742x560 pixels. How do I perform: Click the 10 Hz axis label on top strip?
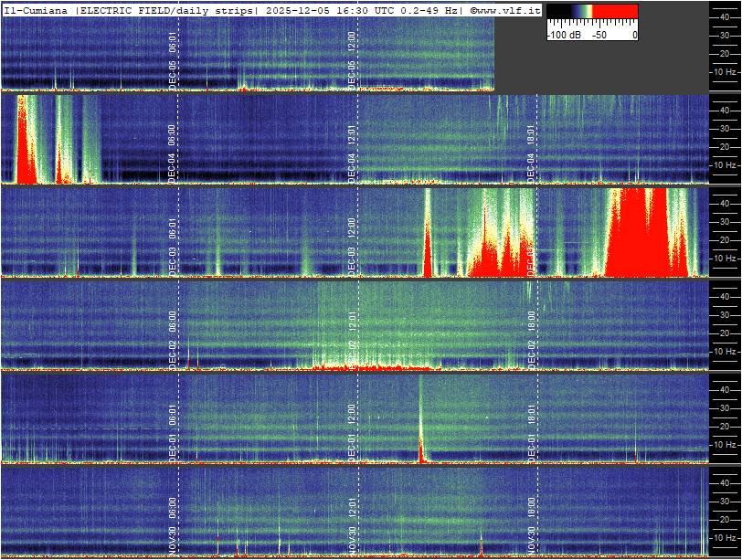tap(725, 71)
